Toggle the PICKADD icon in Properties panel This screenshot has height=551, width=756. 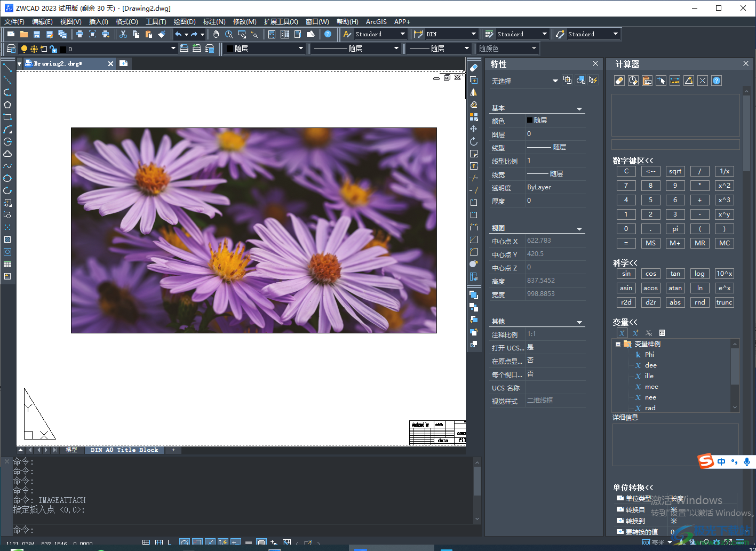click(x=567, y=80)
